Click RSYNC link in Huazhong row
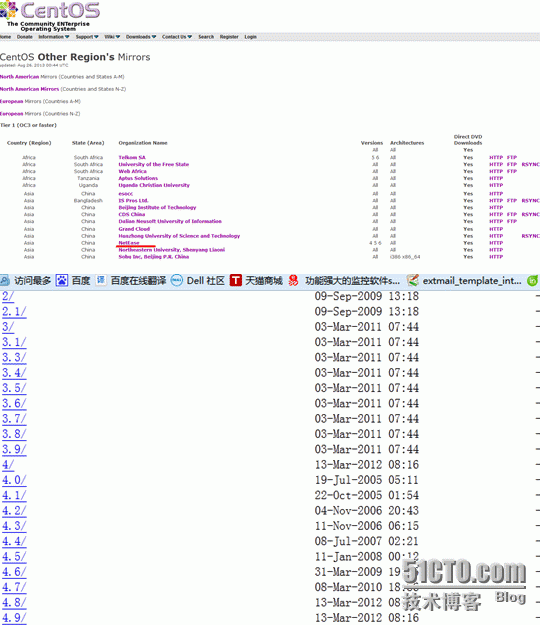 tap(530, 236)
